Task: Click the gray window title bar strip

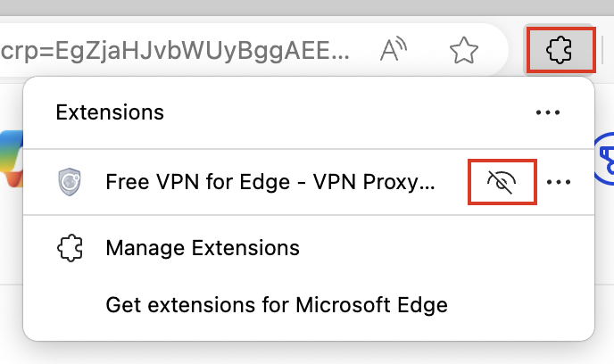Action: [x=307, y=8]
